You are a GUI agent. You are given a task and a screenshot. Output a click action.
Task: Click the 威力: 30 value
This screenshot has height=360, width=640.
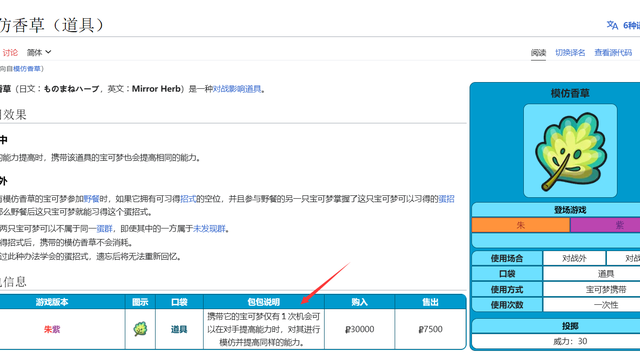pos(570,341)
